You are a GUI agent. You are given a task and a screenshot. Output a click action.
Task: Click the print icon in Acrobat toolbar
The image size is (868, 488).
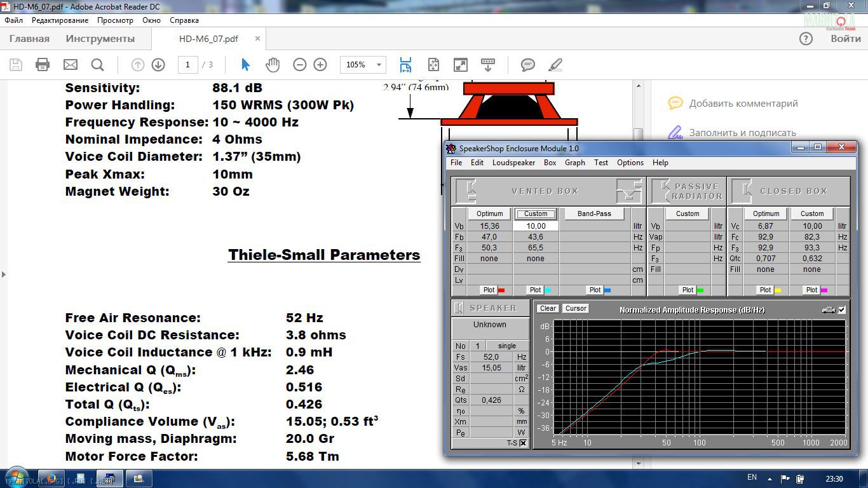(x=43, y=65)
